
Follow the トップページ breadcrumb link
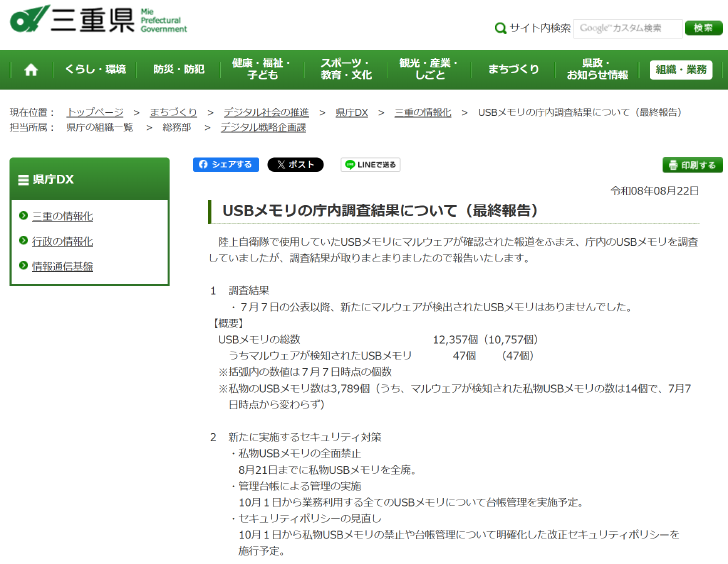pyautogui.click(x=95, y=112)
